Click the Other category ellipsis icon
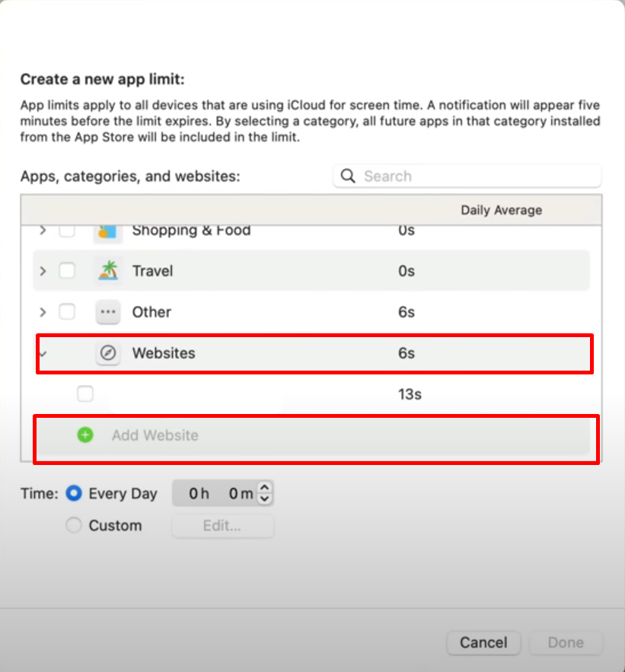Screen dimensions: 625x672 [x=108, y=312]
